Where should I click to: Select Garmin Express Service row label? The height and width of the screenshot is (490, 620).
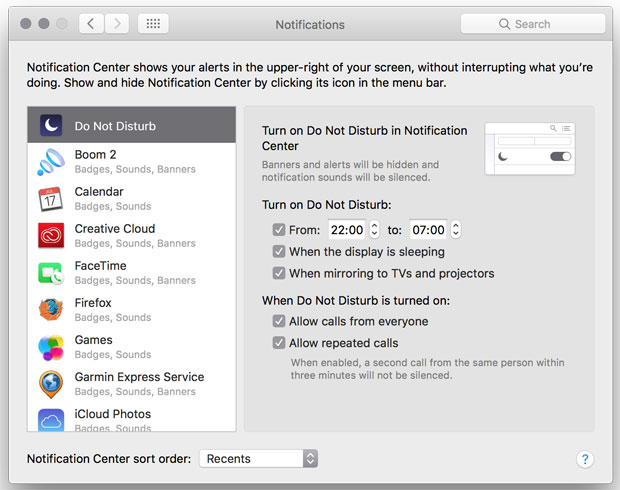coord(139,377)
